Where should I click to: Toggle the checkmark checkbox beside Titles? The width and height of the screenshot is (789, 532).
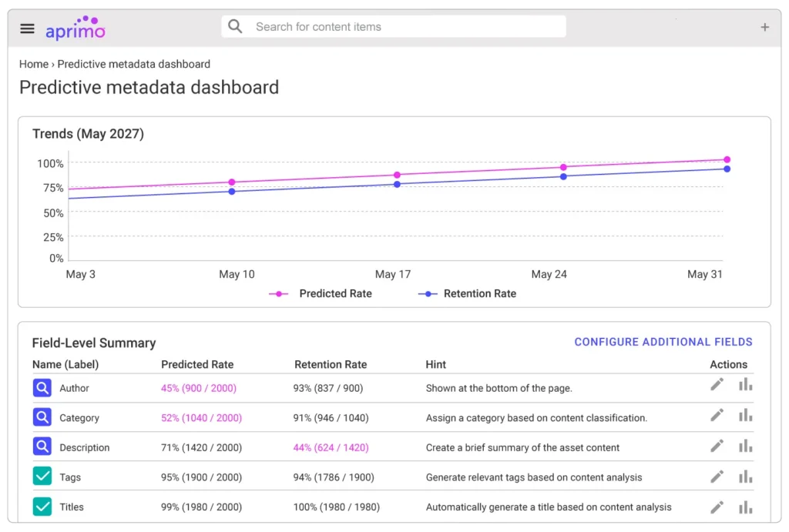[42, 507]
